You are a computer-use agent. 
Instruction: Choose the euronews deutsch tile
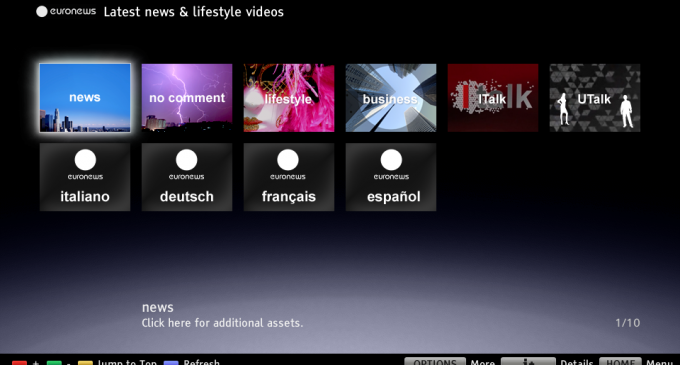(187, 177)
